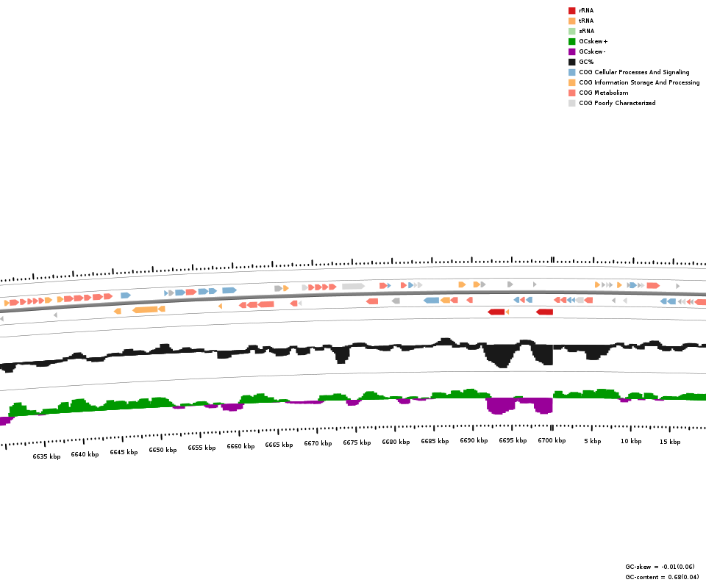Click the dark green GCskew+ legend swatch
The width and height of the screenshot is (706, 588).
571,41
